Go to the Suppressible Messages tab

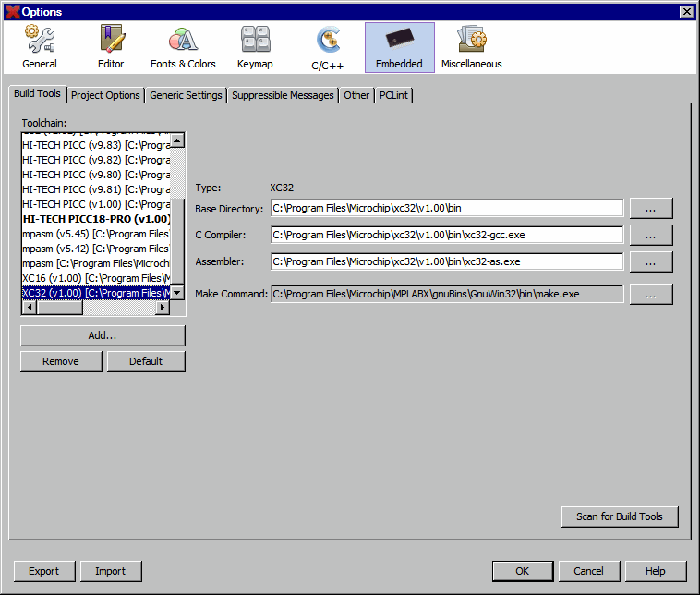point(283,95)
